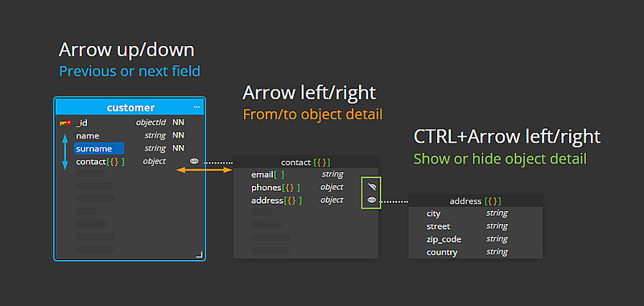Viewport: 644px width, 306px height.
Task: Click the NN flag on _id row
Action: [x=178, y=122]
